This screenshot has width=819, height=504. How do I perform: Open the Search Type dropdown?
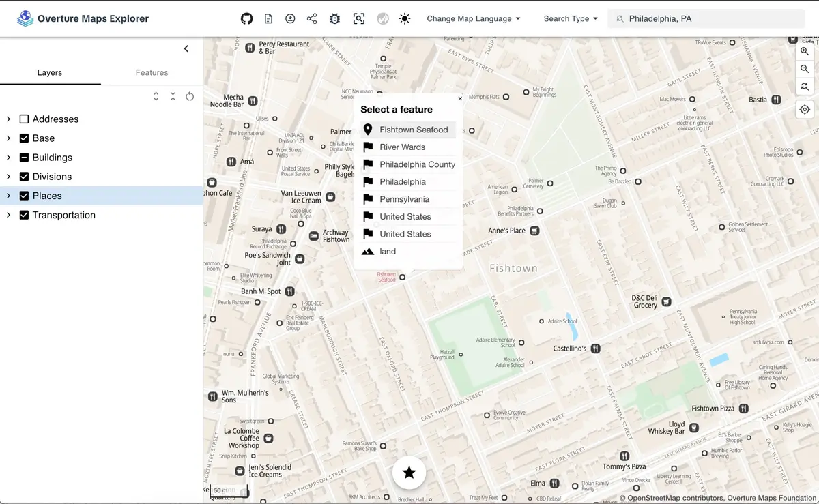(x=571, y=18)
